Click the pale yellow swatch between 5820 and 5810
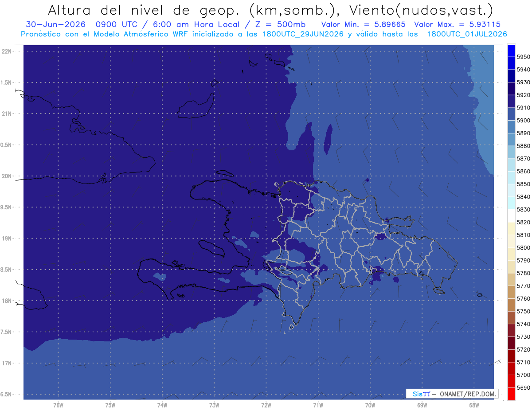Image resolution: width=532 pixels, height=411 pixels. [x=511, y=228]
